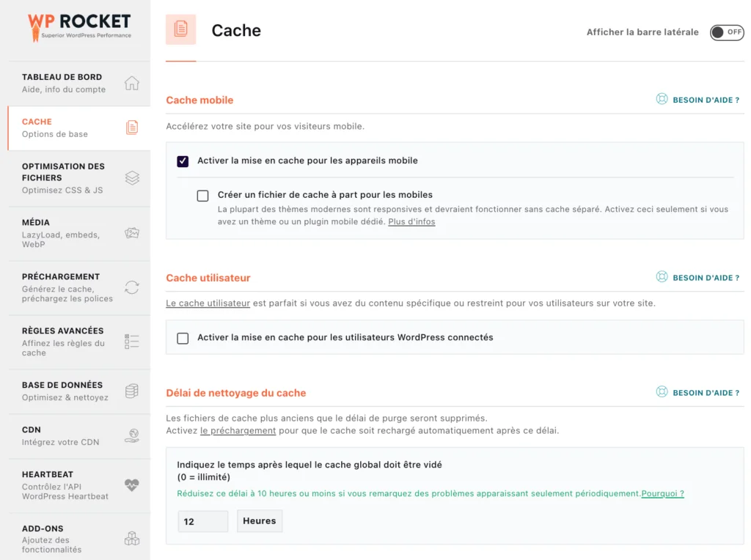
Task: Select the Tableau de bord home icon
Action: (132, 83)
